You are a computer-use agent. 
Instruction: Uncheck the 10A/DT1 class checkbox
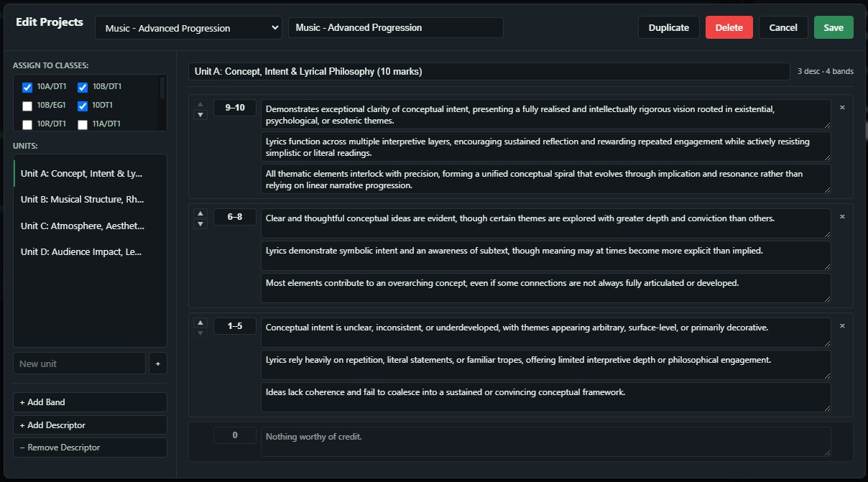tap(27, 87)
